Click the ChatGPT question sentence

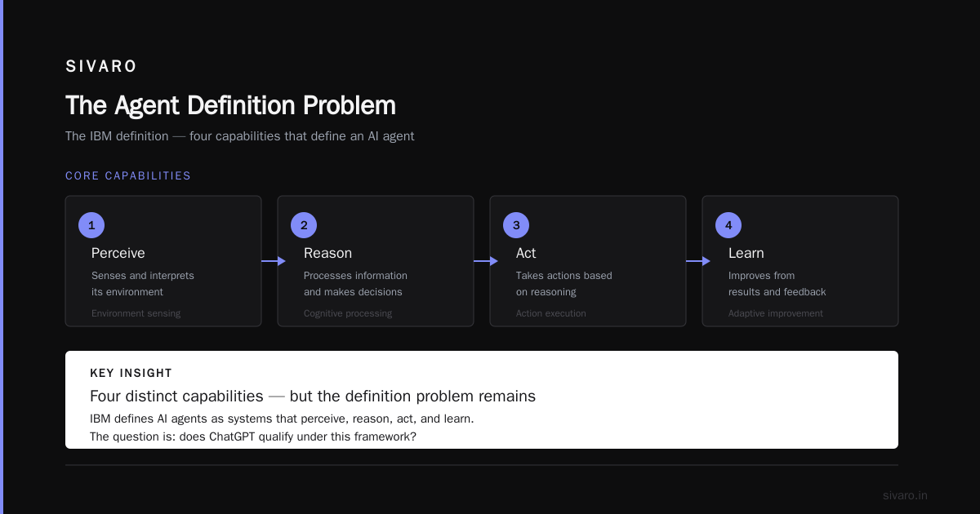coord(253,436)
